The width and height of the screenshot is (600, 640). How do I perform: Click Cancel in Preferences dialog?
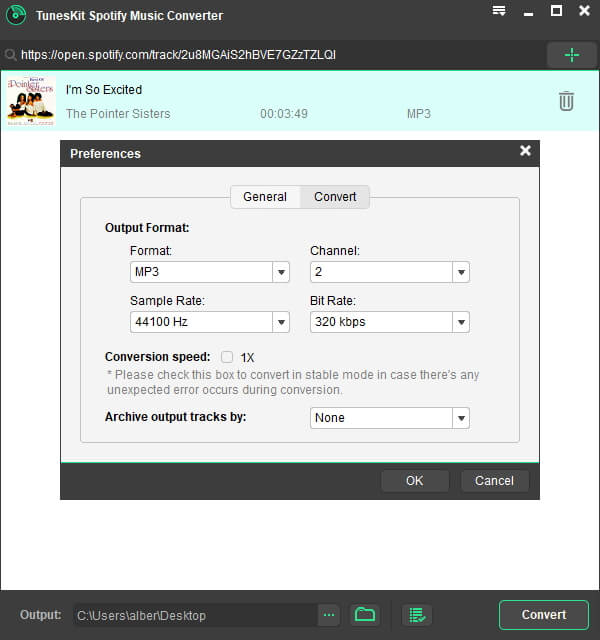[494, 481]
